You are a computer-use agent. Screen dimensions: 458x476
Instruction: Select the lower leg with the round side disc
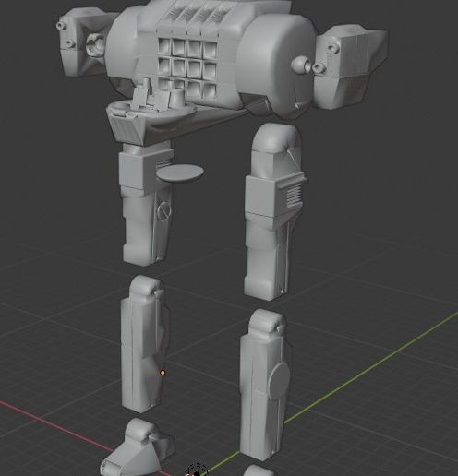[x=265, y=386]
